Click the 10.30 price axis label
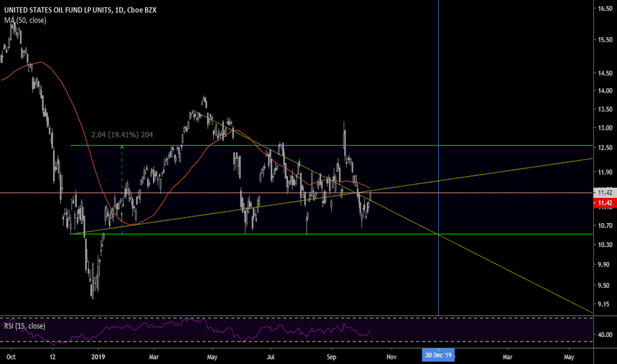Viewport: 617px width, 364px height. coord(605,244)
